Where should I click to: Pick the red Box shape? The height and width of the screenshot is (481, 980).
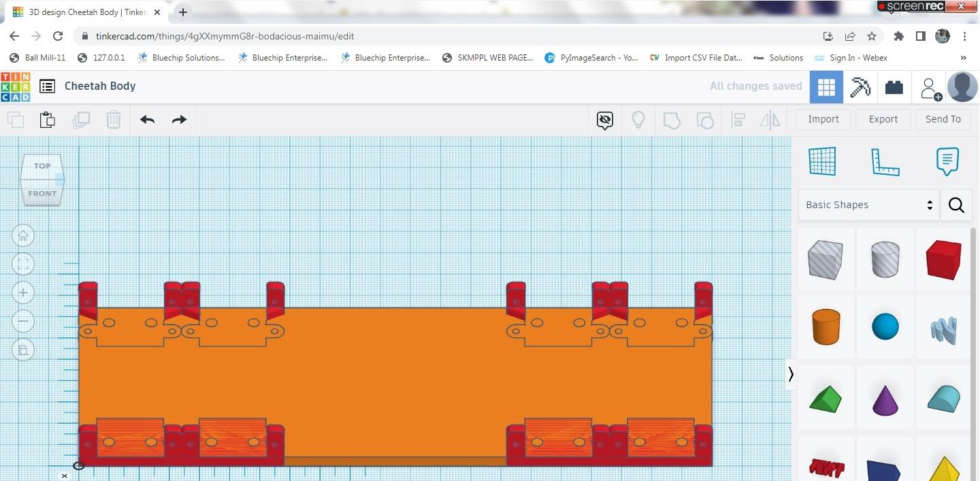[x=943, y=260]
